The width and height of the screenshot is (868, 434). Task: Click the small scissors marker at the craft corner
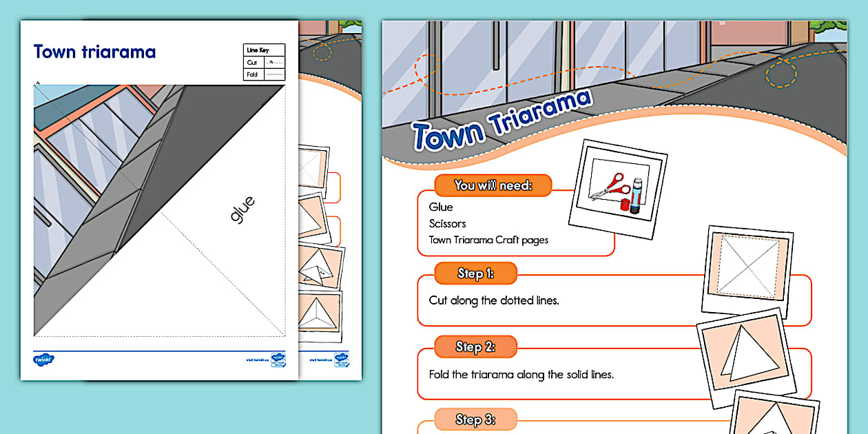coord(38,83)
